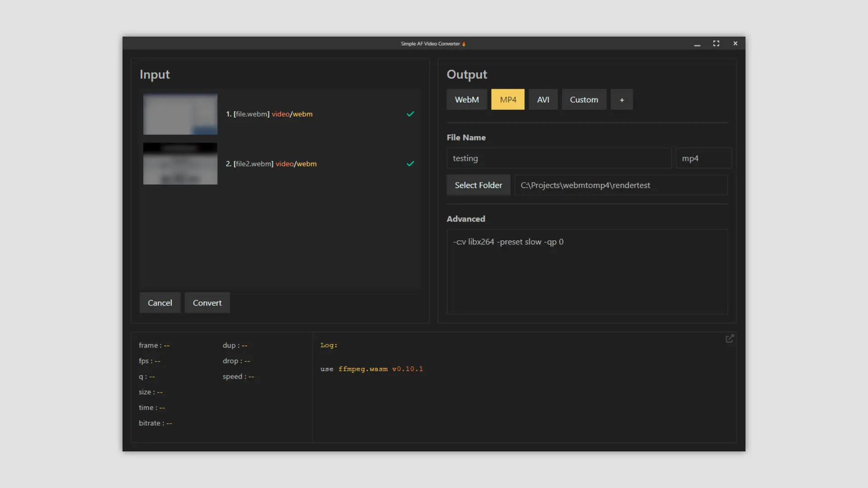Viewport: 868px width, 488px height.
Task: Click the 'Output' heading
Action: point(467,75)
